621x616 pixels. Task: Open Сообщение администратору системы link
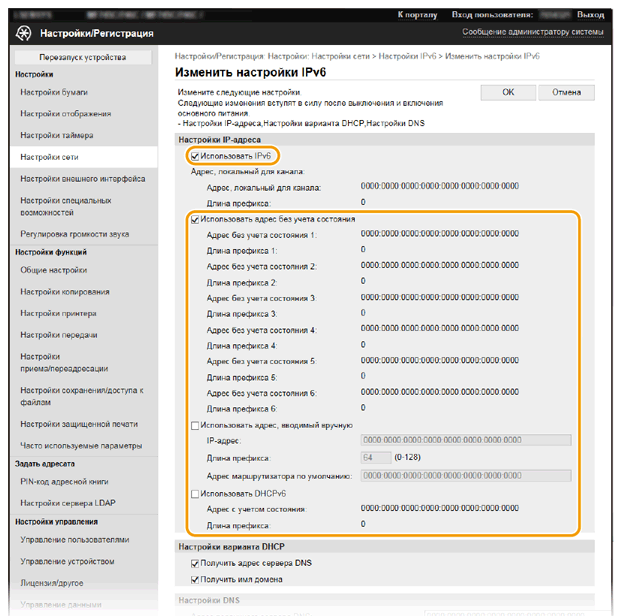[532, 32]
